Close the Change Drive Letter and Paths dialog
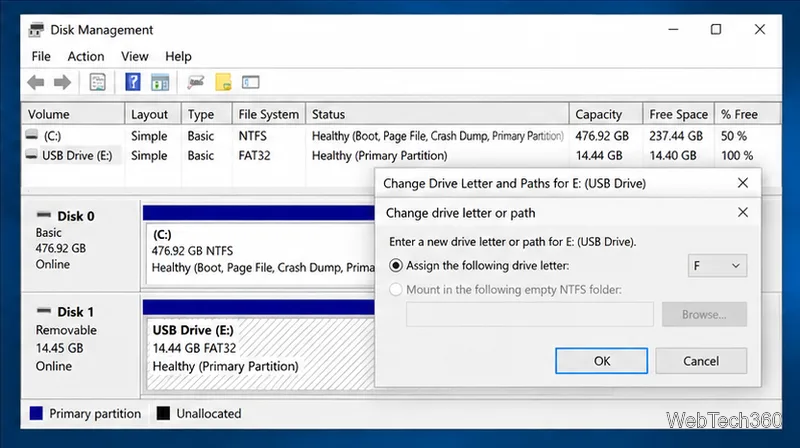 coord(743,183)
